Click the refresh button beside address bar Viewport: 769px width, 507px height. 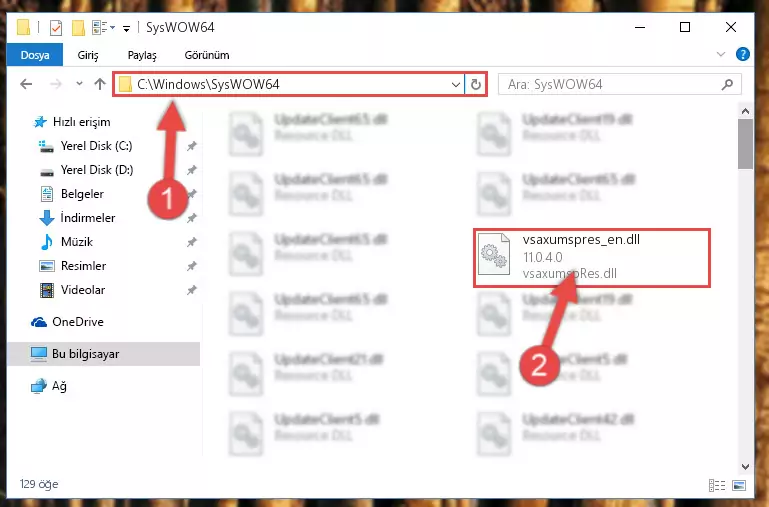pyautogui.click(x=475, y=84)
